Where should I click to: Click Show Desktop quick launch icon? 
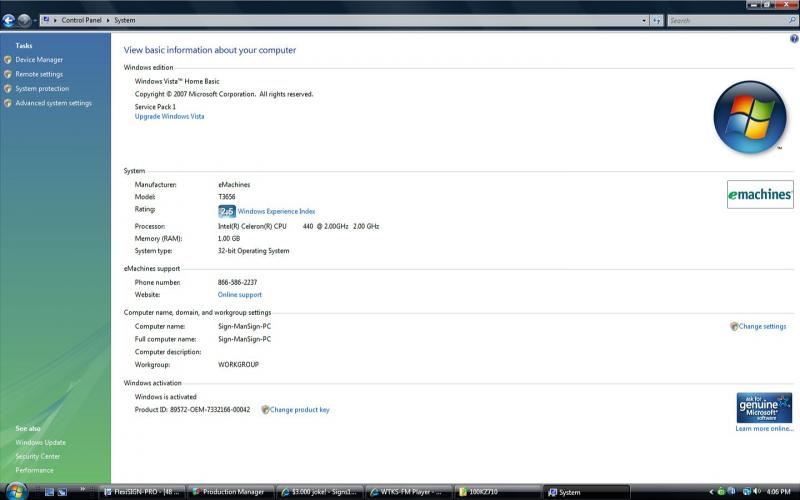tap(49, 492)
